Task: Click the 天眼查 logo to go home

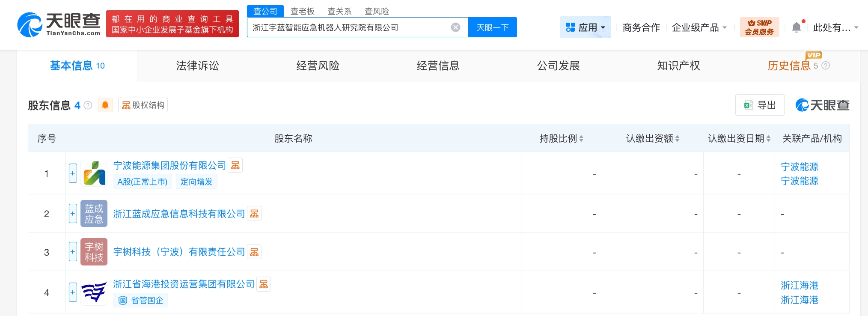Action: pos(59,24)
